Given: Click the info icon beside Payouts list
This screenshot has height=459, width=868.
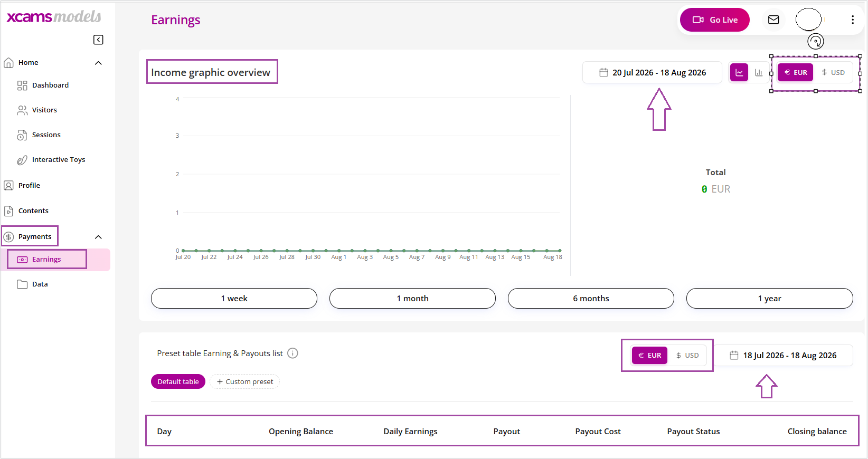Looking at the screenshot, I should pyautogui.click(x=293, y=353).
